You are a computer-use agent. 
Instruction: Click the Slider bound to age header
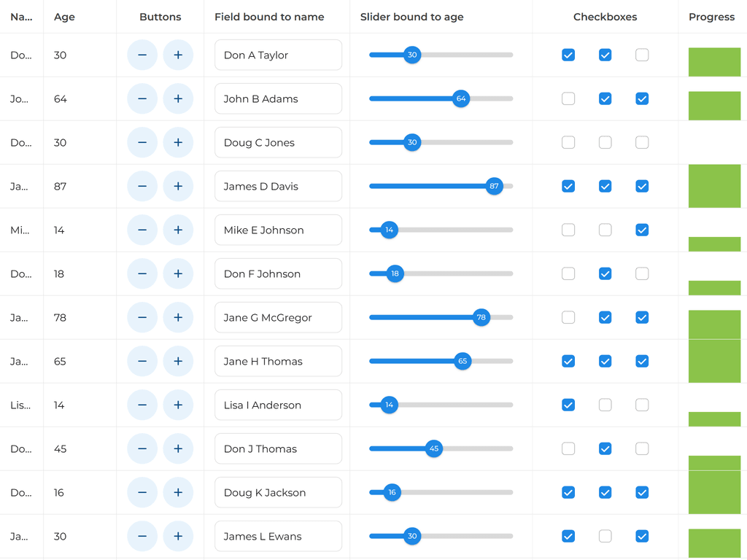click(411, 17)
